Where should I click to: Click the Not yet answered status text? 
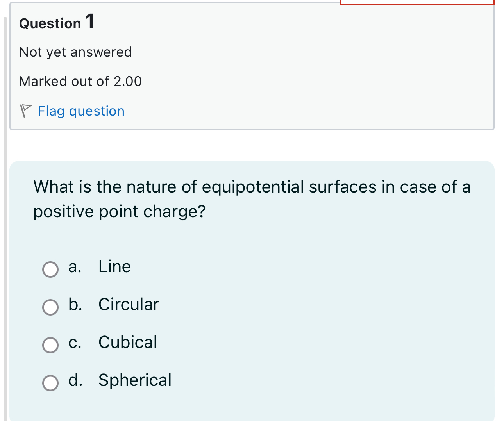[75, 52]
